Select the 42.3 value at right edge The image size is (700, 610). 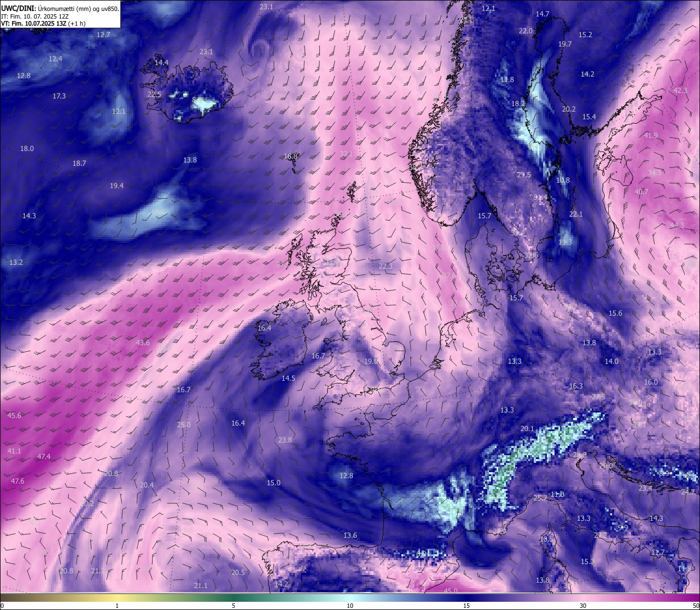[x=680, y=90]
